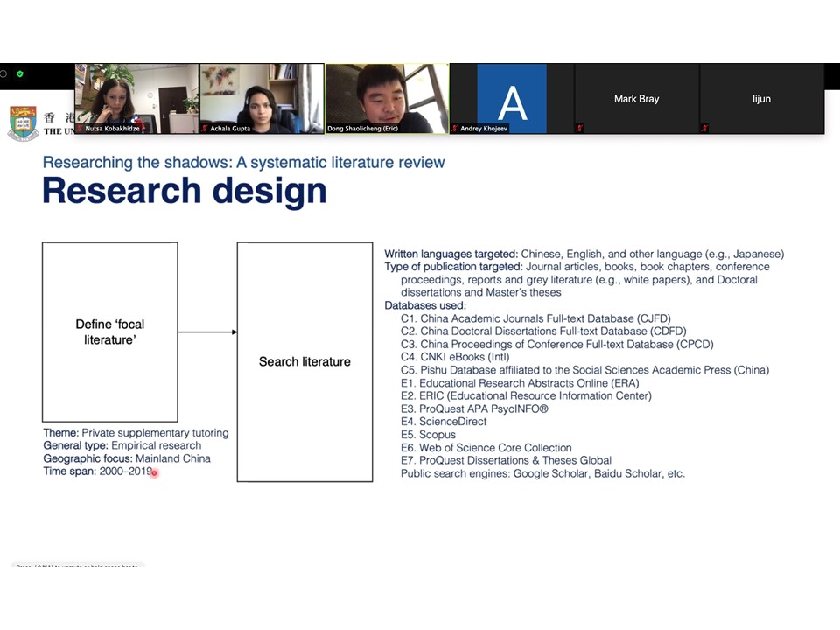Click lijun's muted mic icon
The width and height of the screenshot is (840, 630).
click(x=704, y=128)
